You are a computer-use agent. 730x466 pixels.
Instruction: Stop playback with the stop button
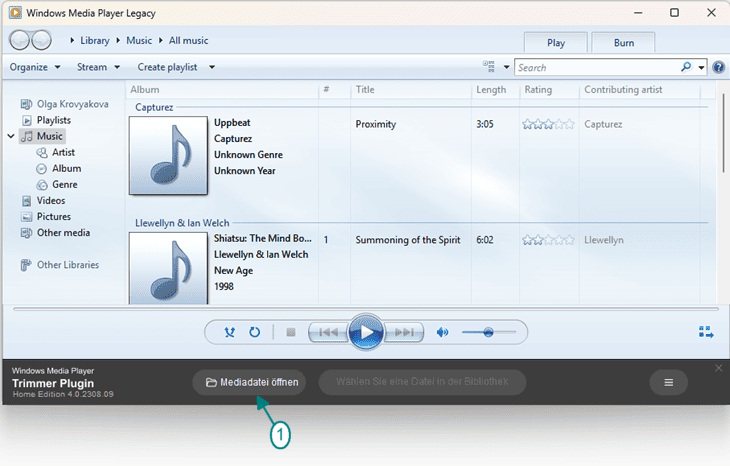[291, 332]
